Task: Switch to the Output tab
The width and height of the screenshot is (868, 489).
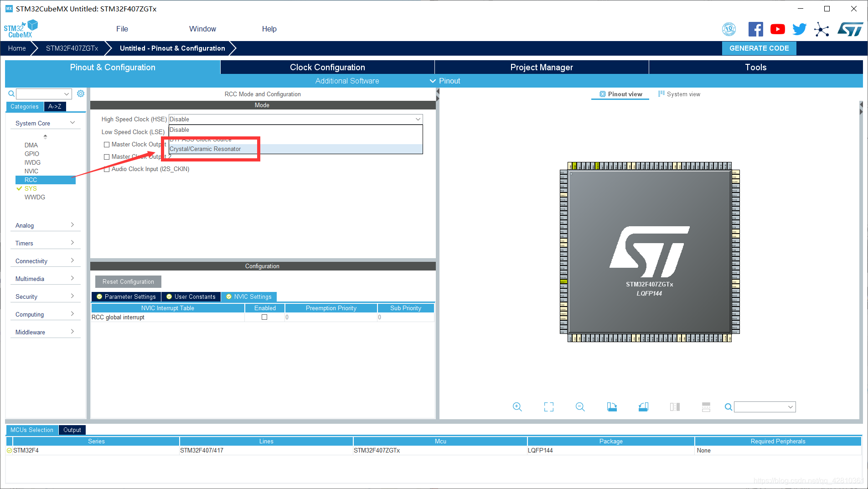Action: [72, 430]
